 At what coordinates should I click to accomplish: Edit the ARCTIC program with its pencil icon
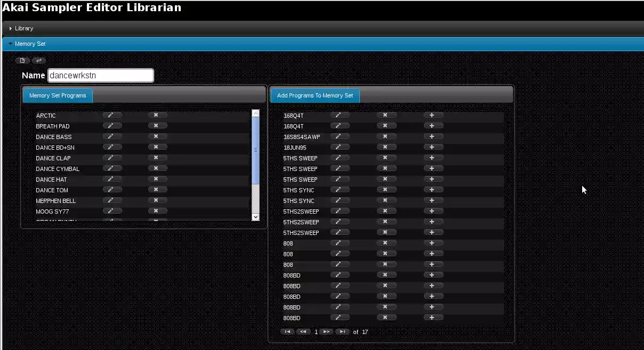point(112,115)
